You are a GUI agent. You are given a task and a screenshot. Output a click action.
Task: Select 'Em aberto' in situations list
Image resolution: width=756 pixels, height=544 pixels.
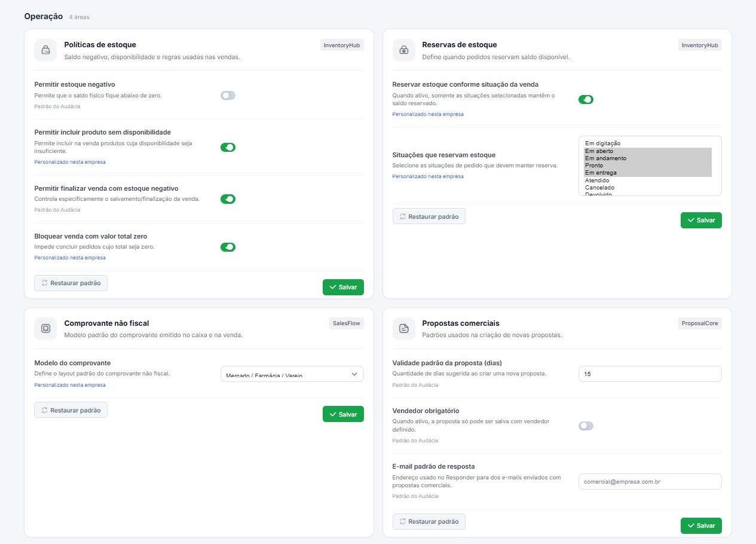pyautogui.click(x=648, y=151)
